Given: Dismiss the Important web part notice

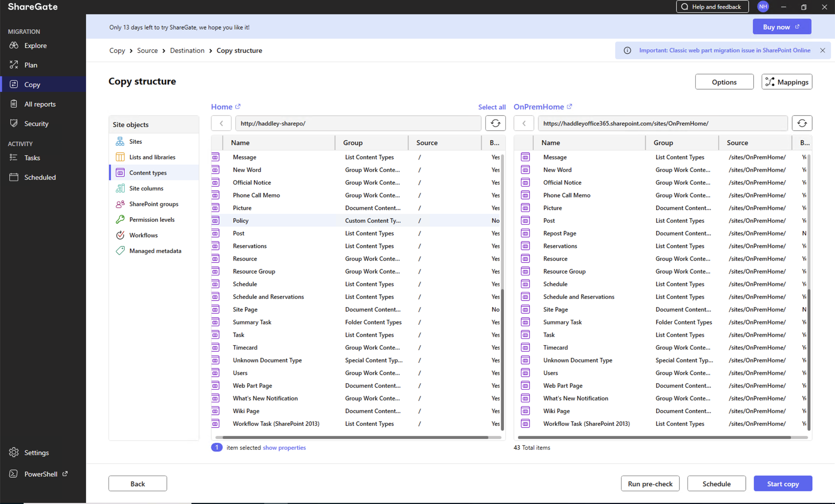Looking at the screenshot, I should point(822,50).
